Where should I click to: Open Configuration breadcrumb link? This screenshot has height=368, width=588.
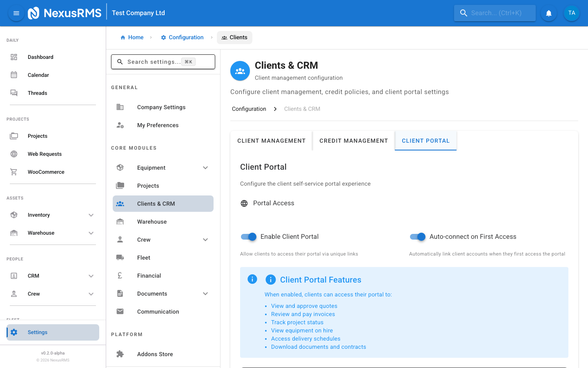182,38
